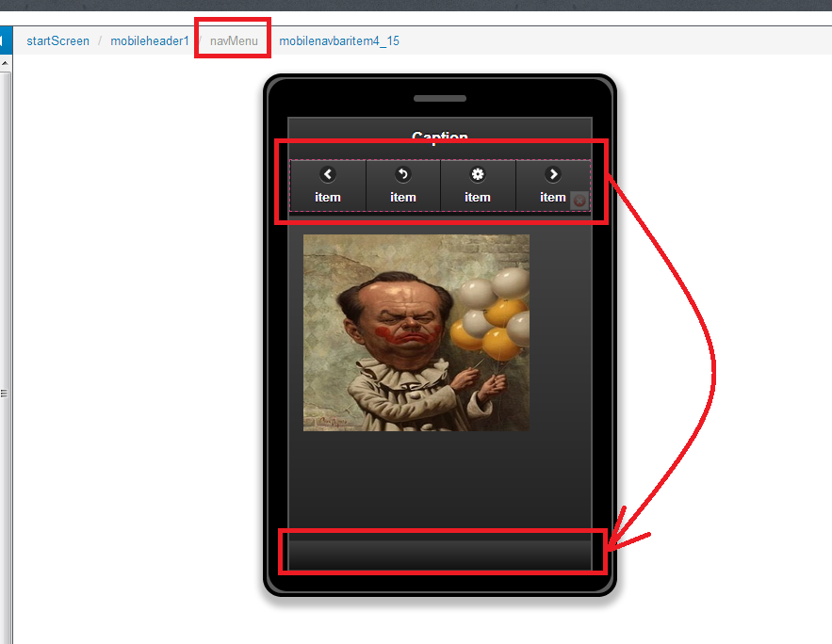Click 'item' label under the gear icon
Image resolution: width=832 pixels, height=644 pixels.
[478, 197]
